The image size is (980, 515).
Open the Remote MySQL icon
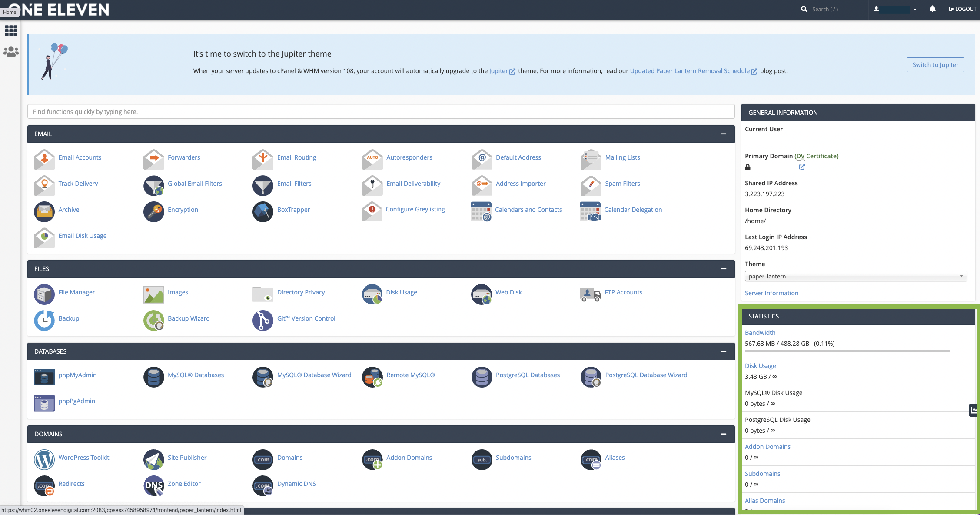pyautogui.click(x=372, y=377)
